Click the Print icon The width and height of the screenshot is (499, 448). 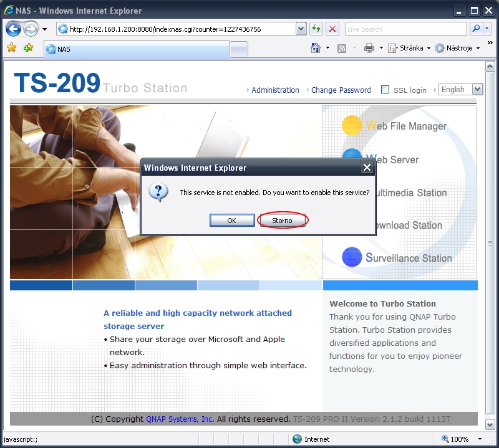369,48
